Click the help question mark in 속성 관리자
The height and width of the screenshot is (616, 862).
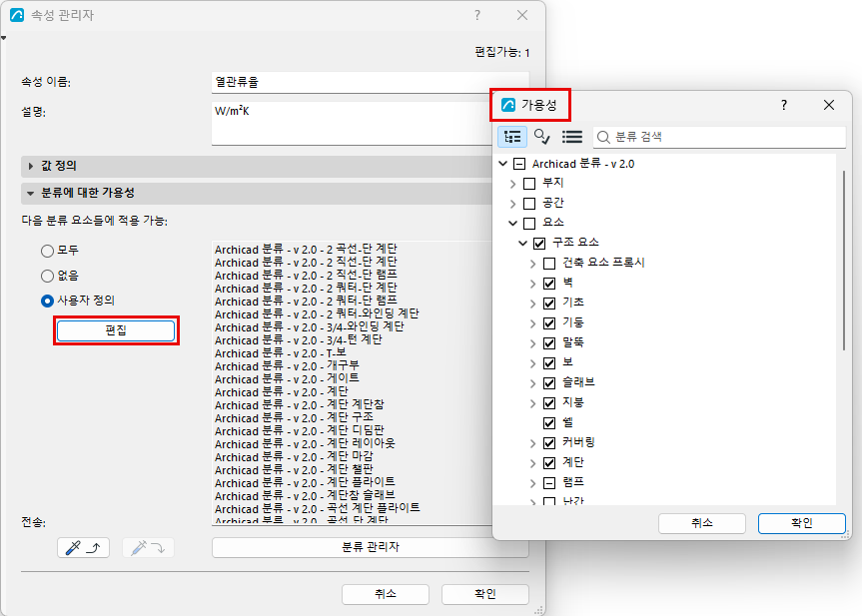pyautogui.click(x=477, y=15)
